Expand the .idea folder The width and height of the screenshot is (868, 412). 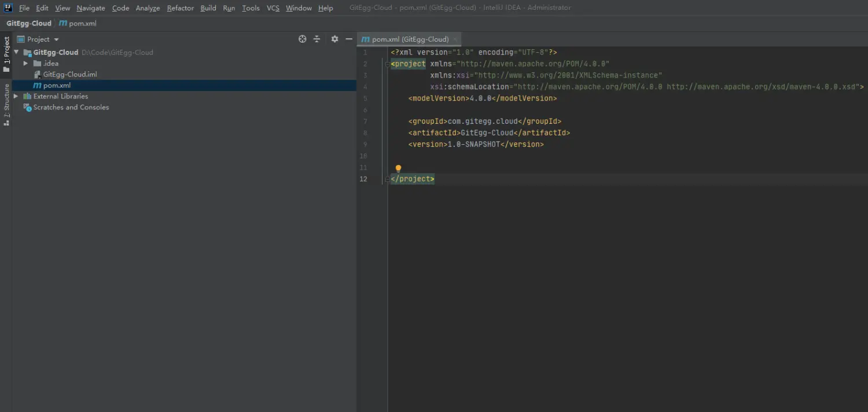point(25,63)
